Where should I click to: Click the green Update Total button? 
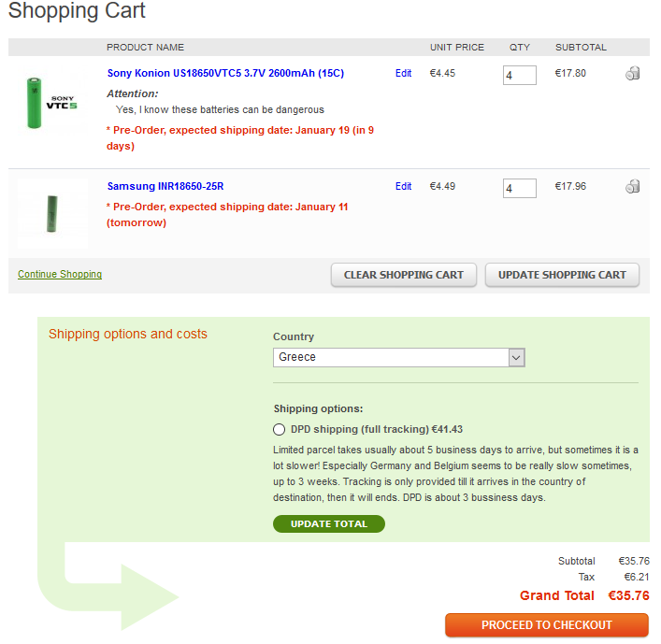(x=329, y=523)
